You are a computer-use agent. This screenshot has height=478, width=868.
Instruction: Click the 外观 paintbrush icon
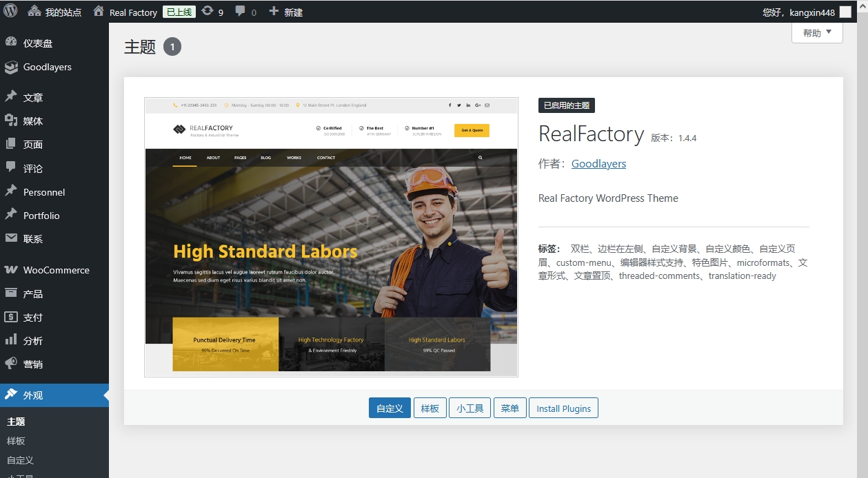click(x=11, y=395)
